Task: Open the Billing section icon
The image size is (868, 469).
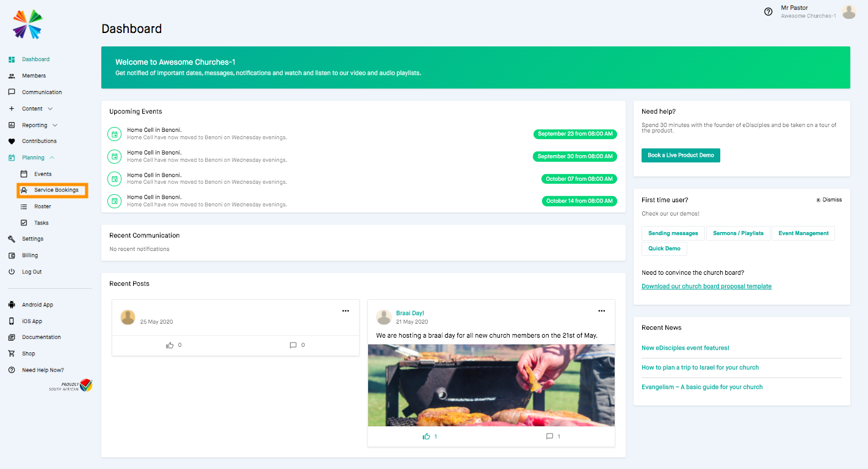Action: click(12, 255)
